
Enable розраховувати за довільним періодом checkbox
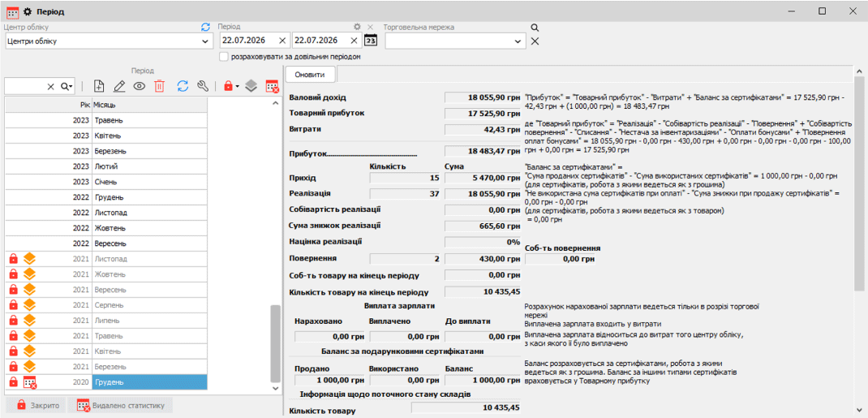[224, 57]
